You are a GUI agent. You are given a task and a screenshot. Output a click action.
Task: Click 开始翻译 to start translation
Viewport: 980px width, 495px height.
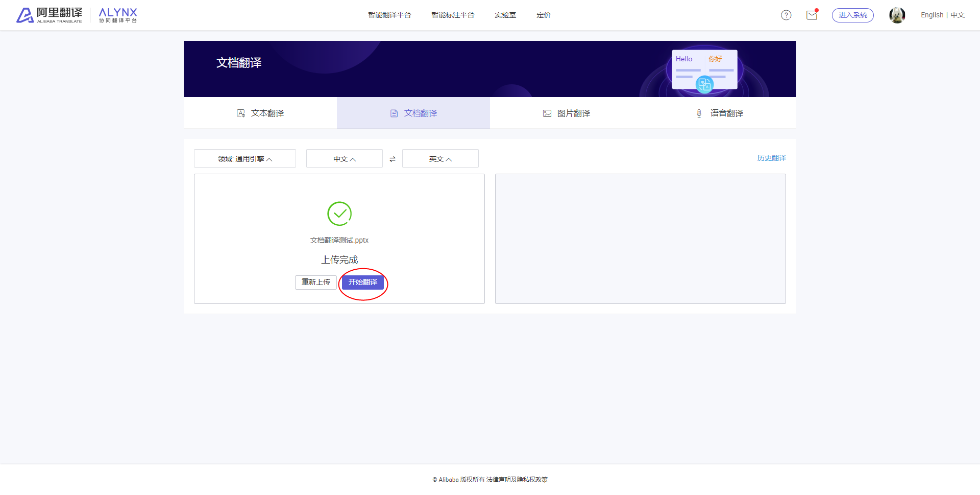pyautogui.click(x=363, y=282)
